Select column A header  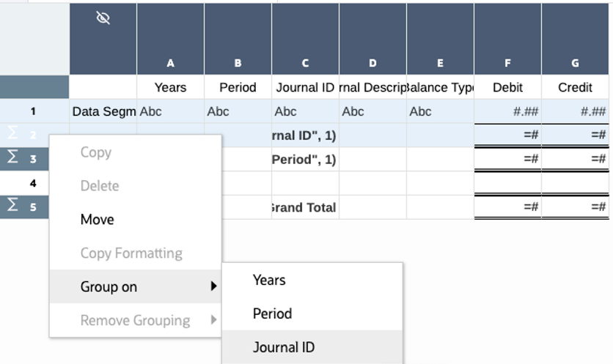coord(170,63)
